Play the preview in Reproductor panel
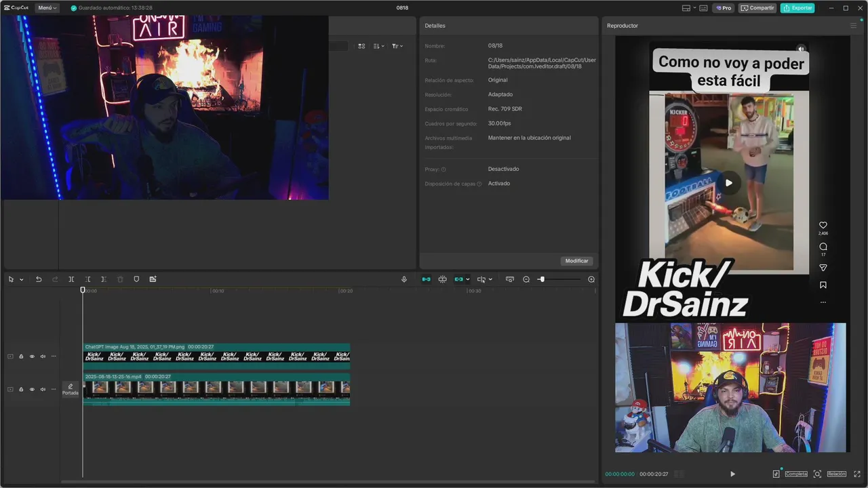 click(x=732, y=474)
